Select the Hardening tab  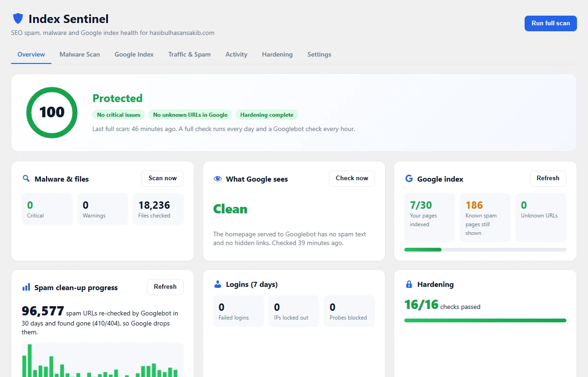coord(277,54)
